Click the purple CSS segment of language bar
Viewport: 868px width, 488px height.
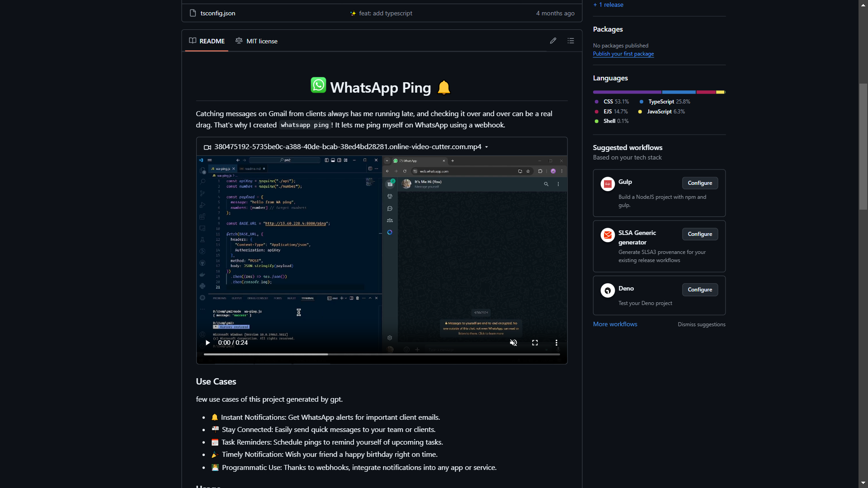pos(627,92)
